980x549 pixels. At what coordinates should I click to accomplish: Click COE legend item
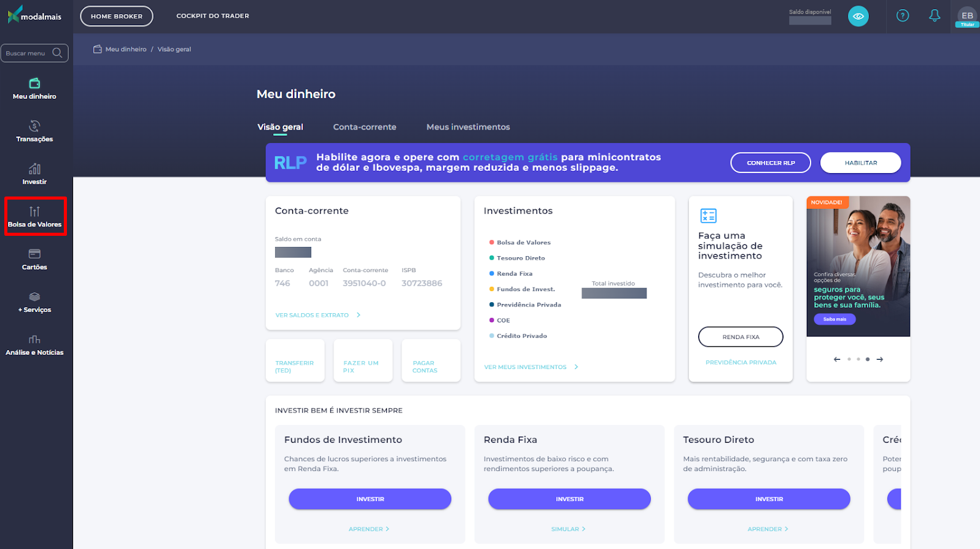pyautogui.click(x=500, y=320)
